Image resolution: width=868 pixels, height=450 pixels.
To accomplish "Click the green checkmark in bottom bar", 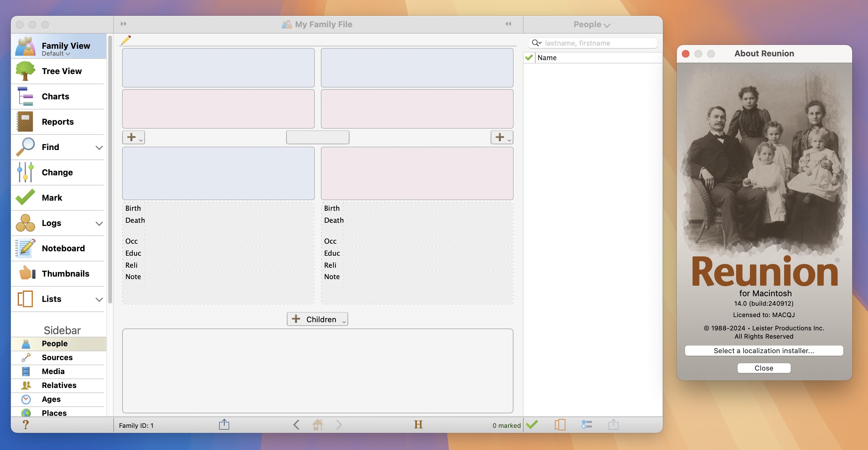I will click(532, 425).
